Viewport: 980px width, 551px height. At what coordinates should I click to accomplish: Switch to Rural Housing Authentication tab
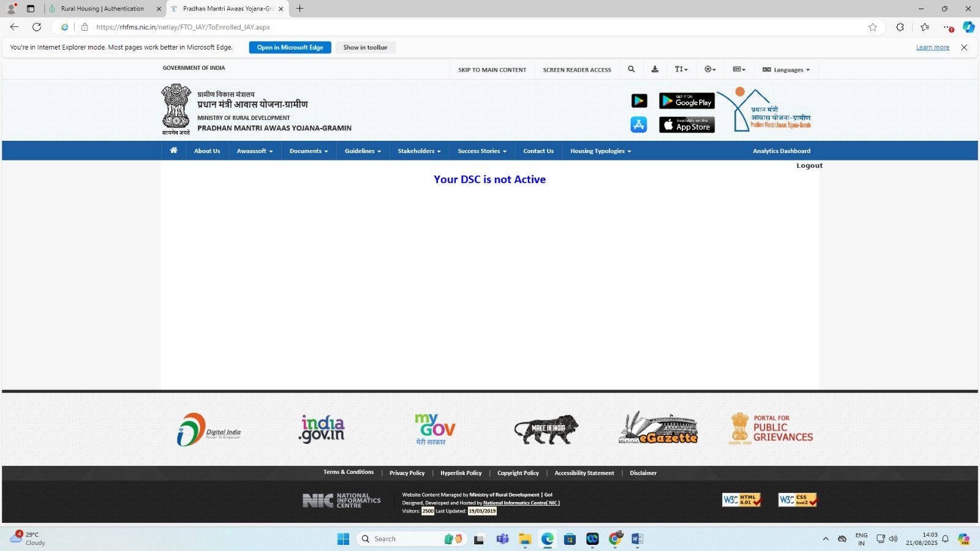click(x=102, y=9)
